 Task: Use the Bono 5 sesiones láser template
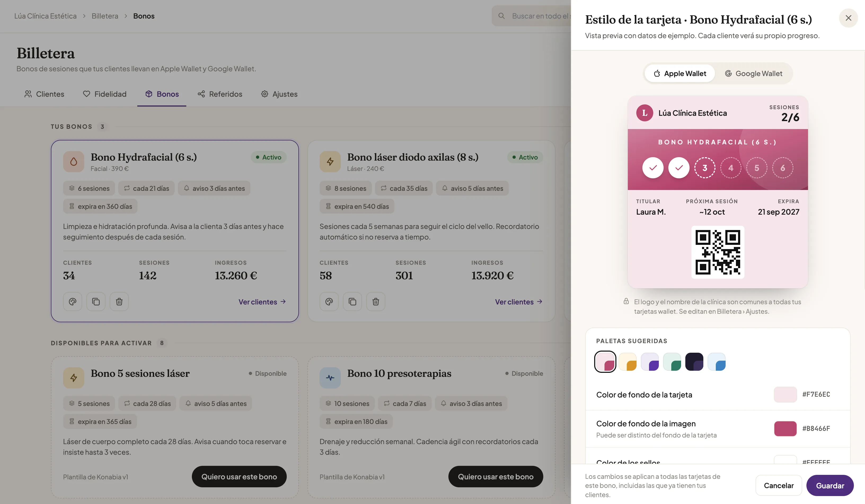click(x=239, y=476)
